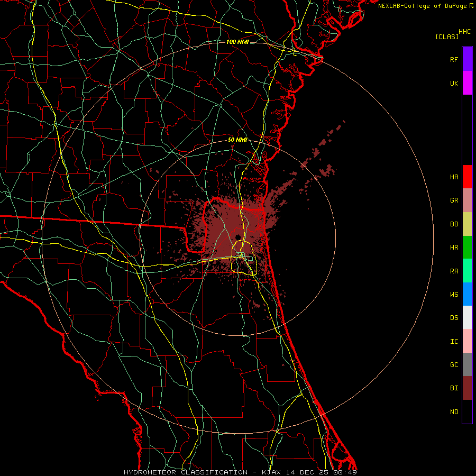The height and width of the screenshot is (476, 476).
Task: Pick the RA light-green legend swatch
Action: (467, 271)
